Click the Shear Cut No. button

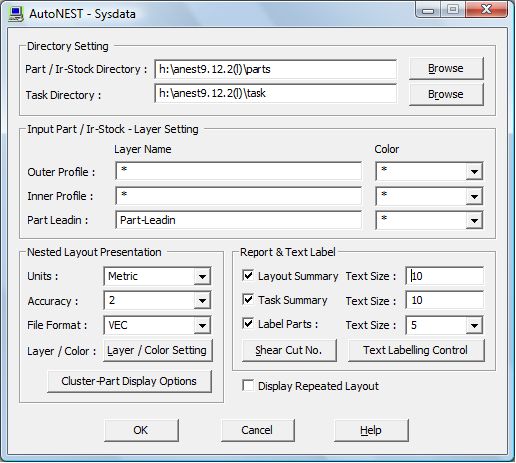coord(289,350)
